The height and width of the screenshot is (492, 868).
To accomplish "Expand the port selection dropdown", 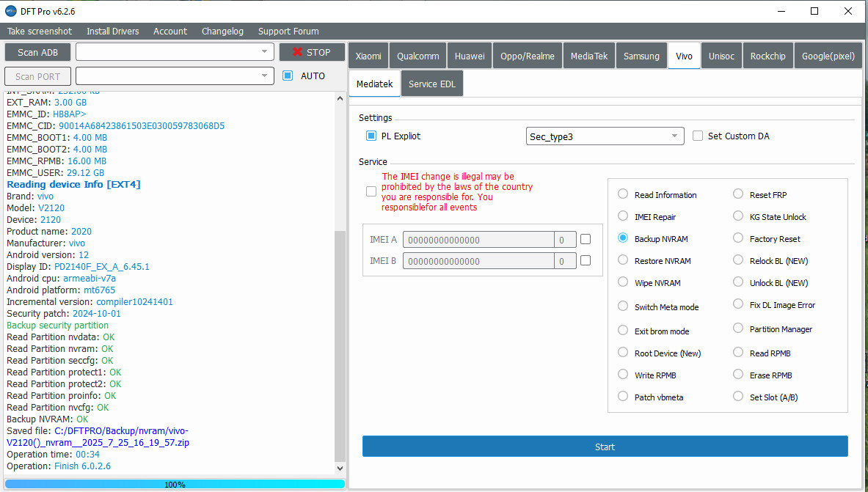I will [x=175, y=76].
